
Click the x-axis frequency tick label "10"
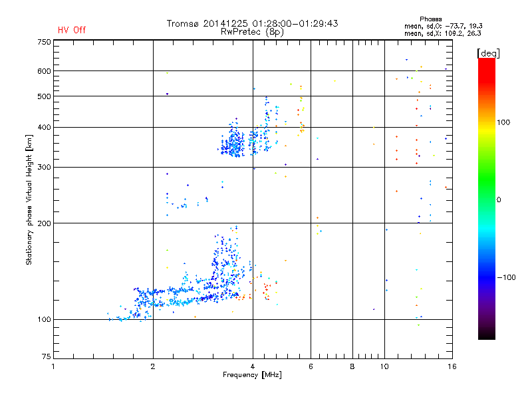click(384, 366)
